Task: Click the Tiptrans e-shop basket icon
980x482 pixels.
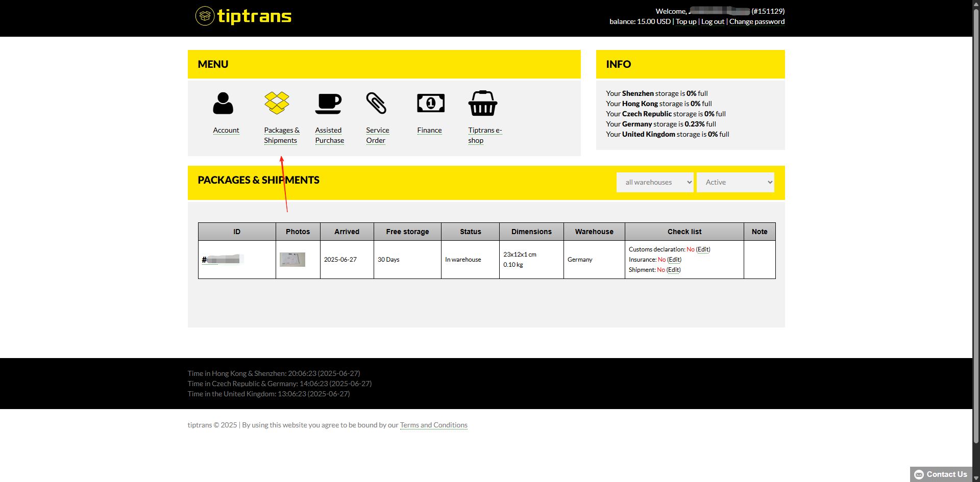Action: tap(482, 104)
